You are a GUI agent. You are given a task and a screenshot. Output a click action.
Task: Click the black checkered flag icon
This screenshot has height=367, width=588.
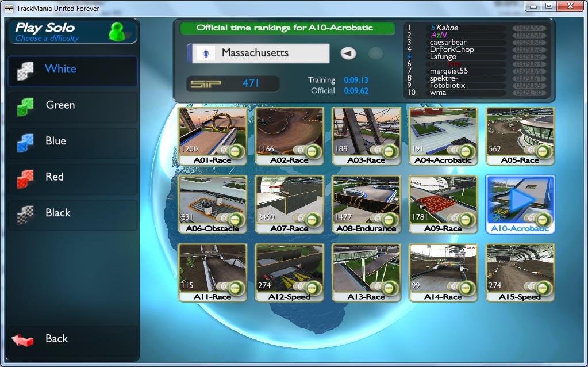click(25, 213)
